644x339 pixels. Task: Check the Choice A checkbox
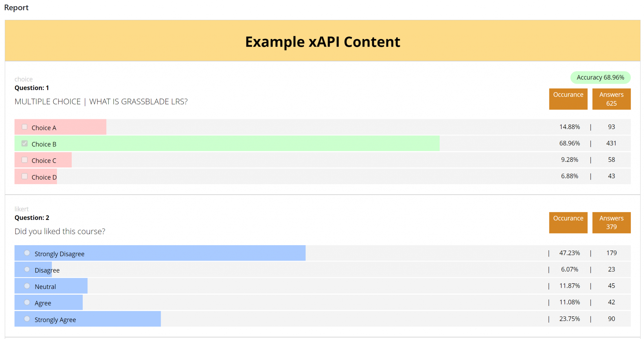coord(25,127)
